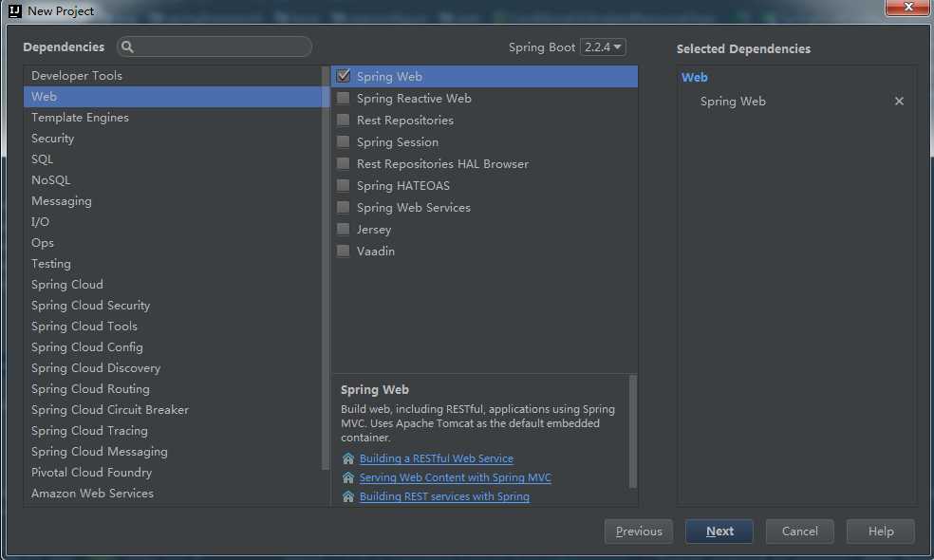Select Spring Cloud Messaging category
934x560 pixels.
[173, 451]
